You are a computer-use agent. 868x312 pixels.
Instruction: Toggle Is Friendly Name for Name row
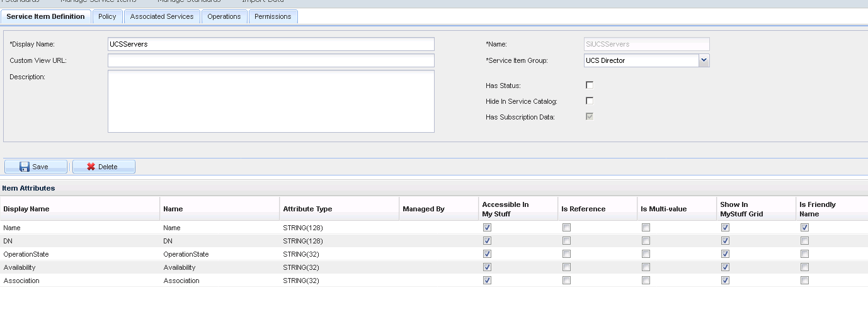tap(804, 228)
